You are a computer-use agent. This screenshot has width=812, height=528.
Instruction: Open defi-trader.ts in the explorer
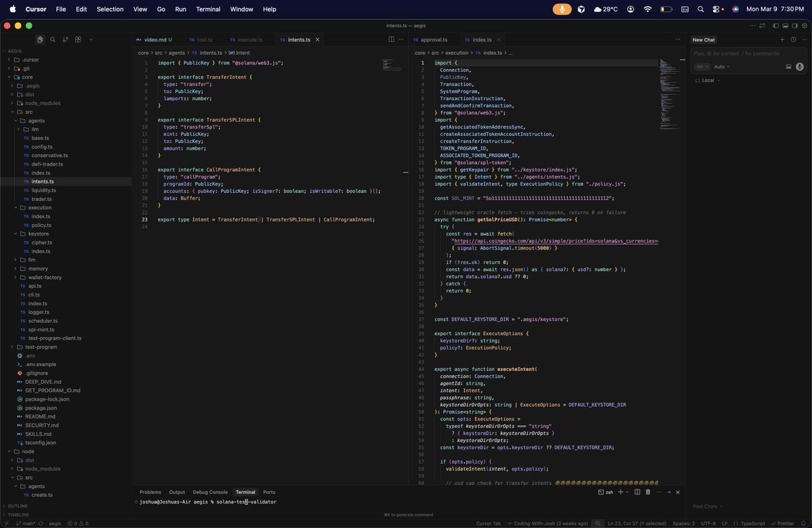(x=47, y=164)
